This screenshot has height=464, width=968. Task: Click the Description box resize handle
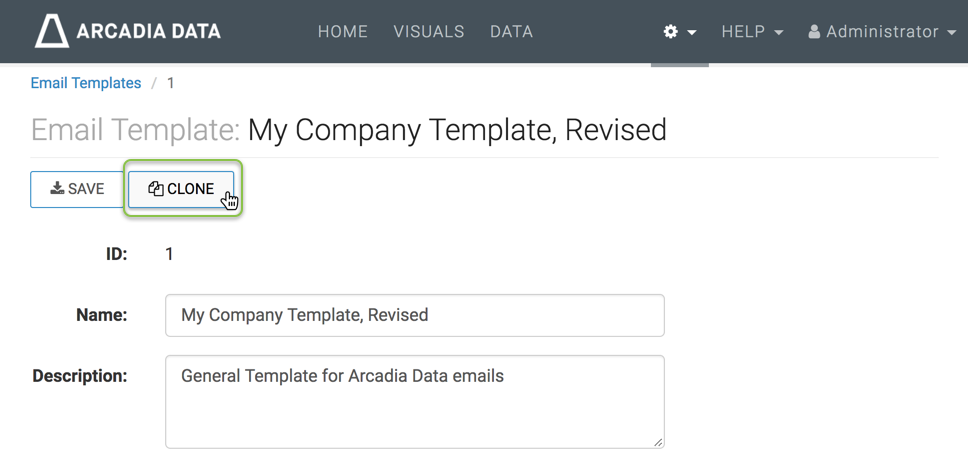coord(657,441)
